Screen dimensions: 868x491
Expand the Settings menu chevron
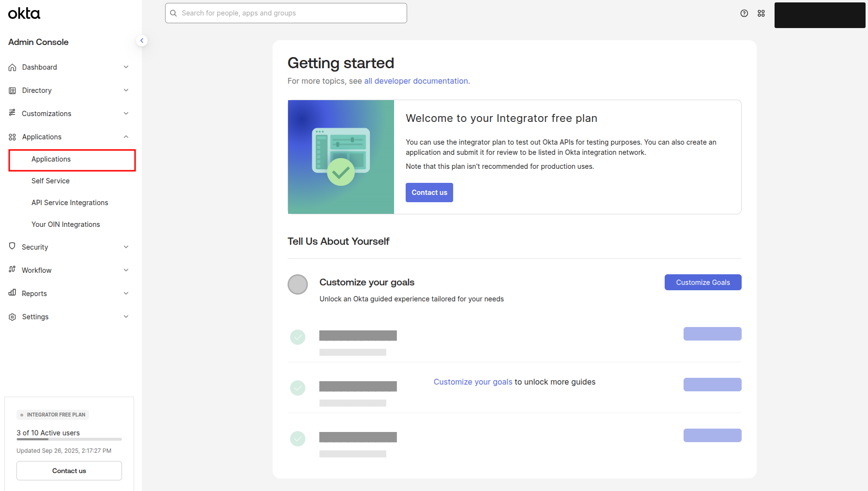(x=126, y=317)
